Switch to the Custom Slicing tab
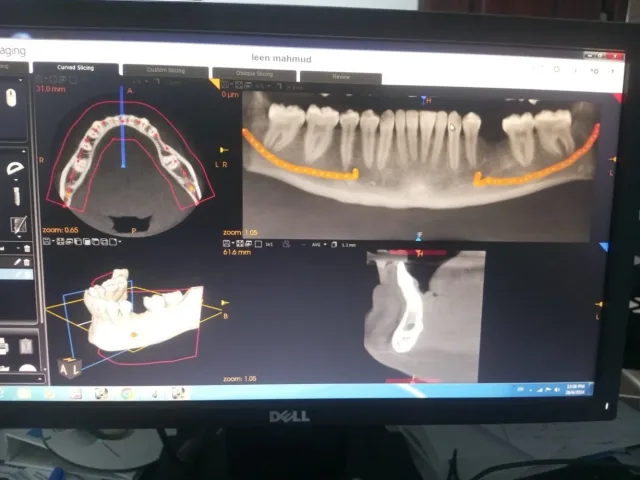 [x=166, y=71]
